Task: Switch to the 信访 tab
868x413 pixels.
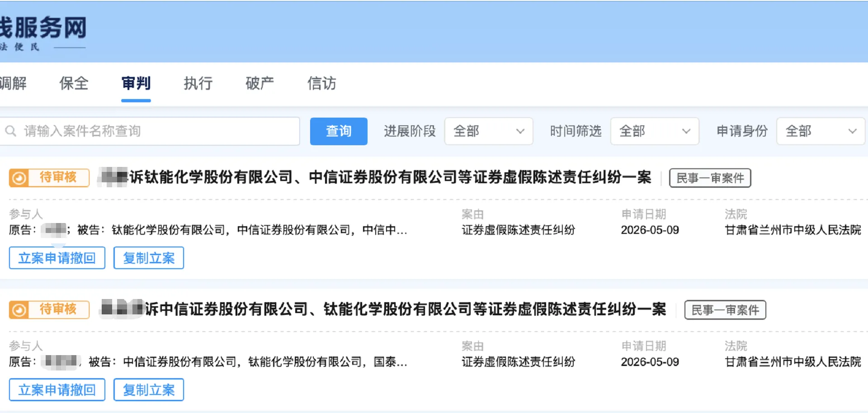Action: click(322, 83)
